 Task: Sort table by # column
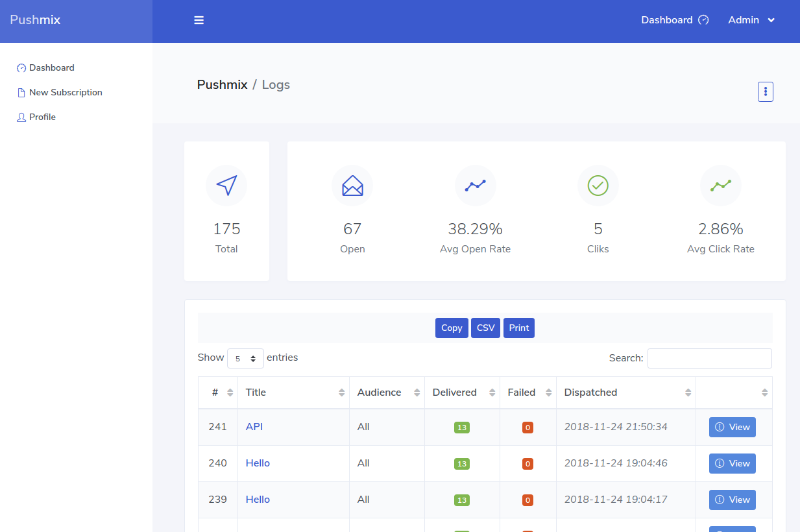click(218, 393)
